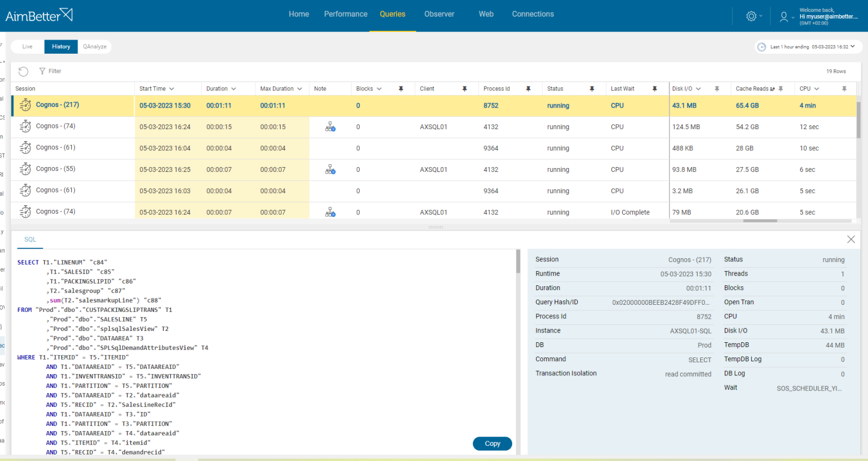Click the panel splitter handle between table and SQL
Viewport: 868px width, 461px height.
(x=436, y=227)
